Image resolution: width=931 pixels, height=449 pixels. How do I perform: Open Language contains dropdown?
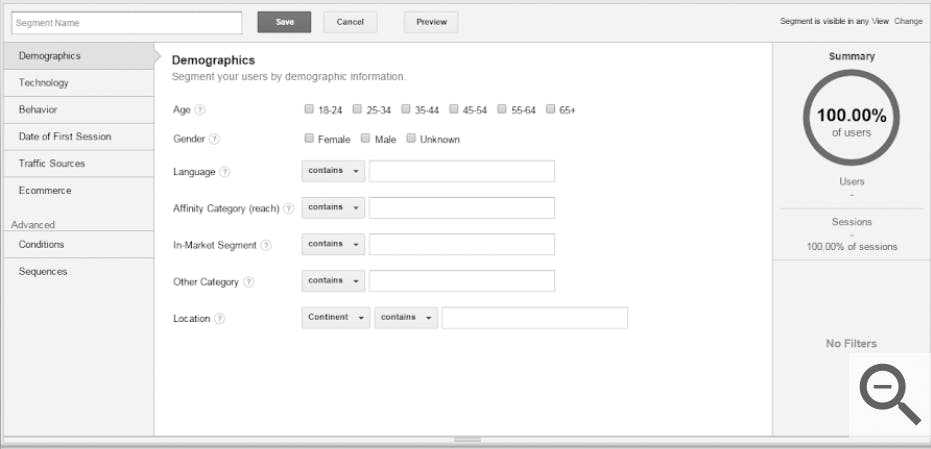pos(333,171)
